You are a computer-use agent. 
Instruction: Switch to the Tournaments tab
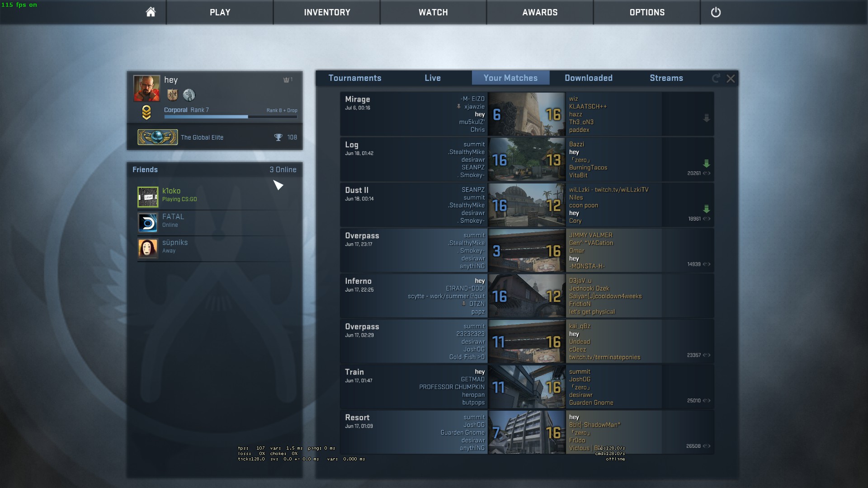click(355, 78)
